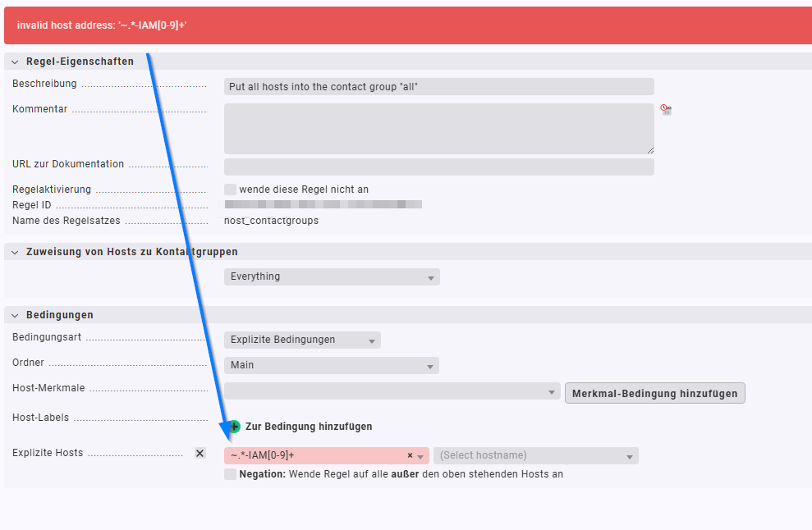Click into the Beschreibung text field
Viewport: 812px width, 530px height.
click(438, 87)
